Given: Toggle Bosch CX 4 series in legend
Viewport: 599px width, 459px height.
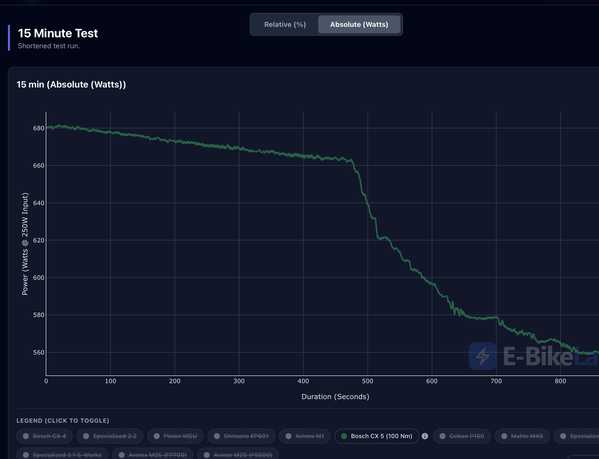Looking at the screenshot, I should 44,436.
